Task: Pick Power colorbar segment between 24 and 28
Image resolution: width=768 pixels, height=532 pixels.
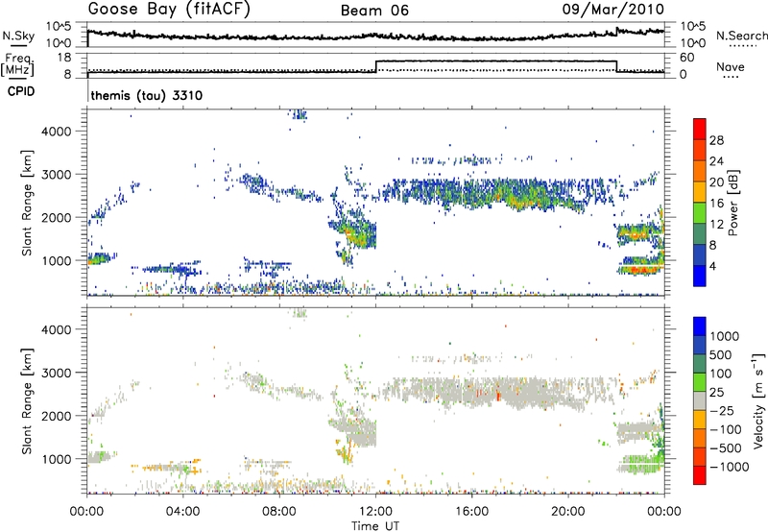Action: click(700, 150)
